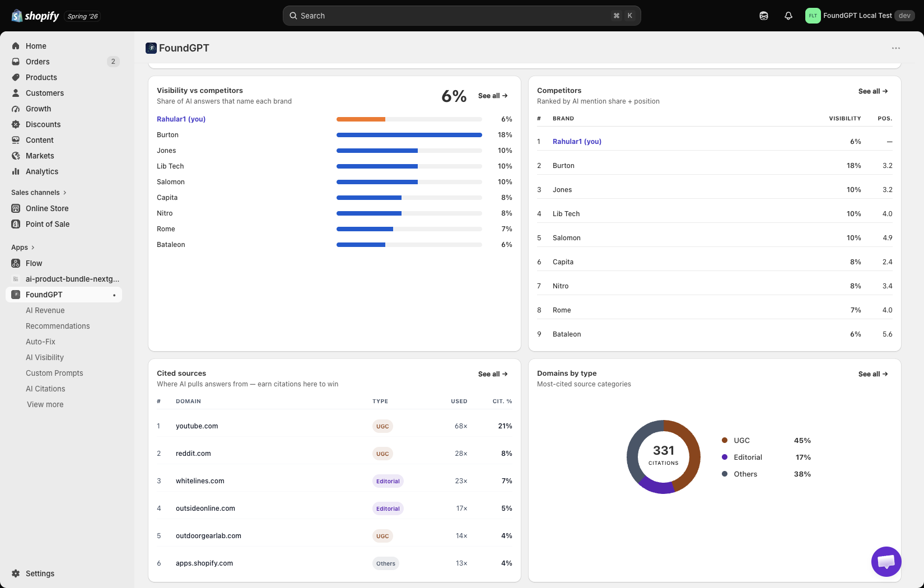Expand the Sales channels section
Screen dimensions: 924x588
39,193
